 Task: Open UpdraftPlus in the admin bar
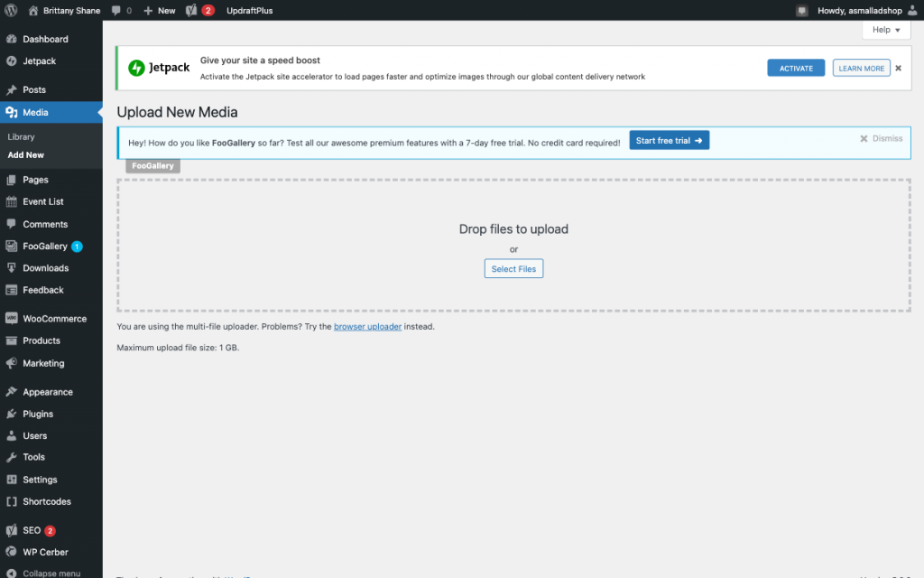[250, 11]
